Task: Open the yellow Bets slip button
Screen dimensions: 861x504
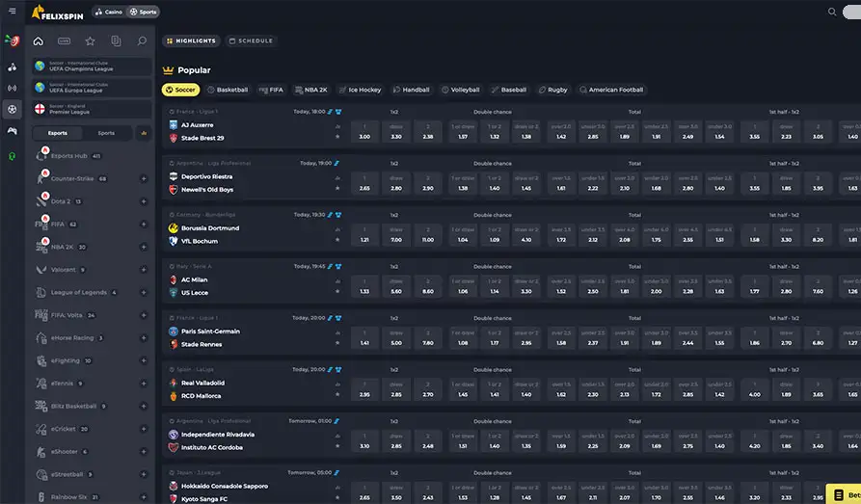Action: click(845, 494)
